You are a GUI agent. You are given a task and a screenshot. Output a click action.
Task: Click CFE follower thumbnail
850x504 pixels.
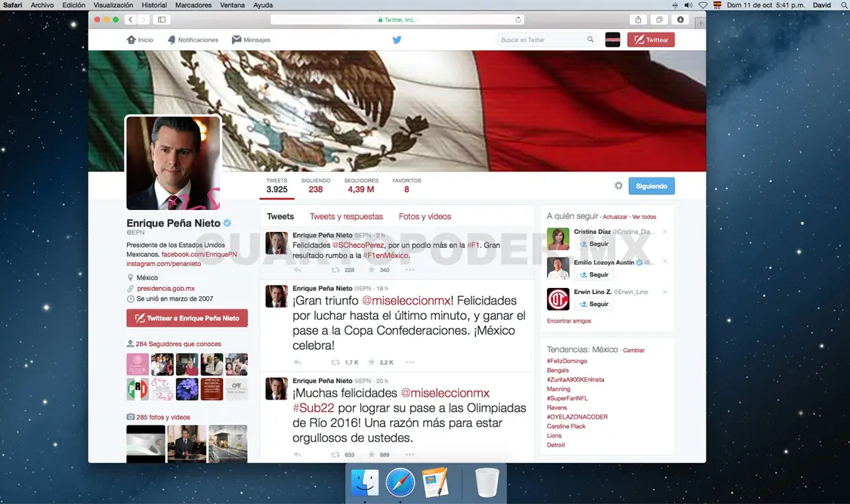click(x=236, y=389)
